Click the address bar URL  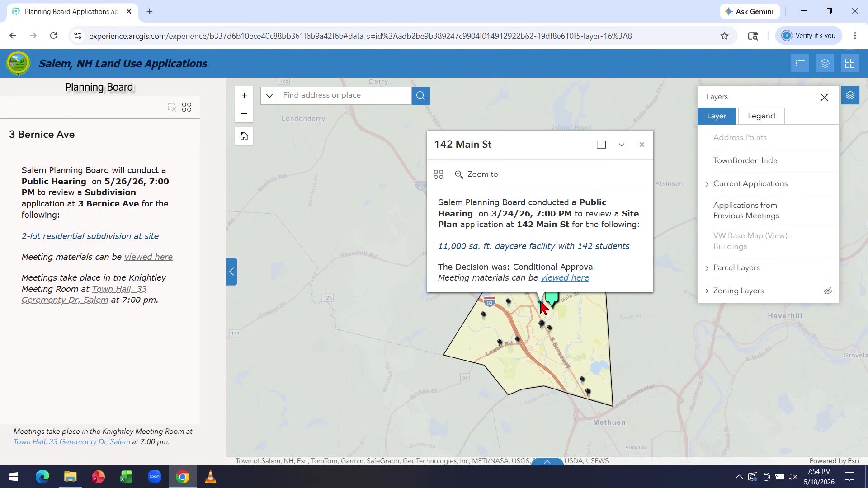click(x=360, y=36)
